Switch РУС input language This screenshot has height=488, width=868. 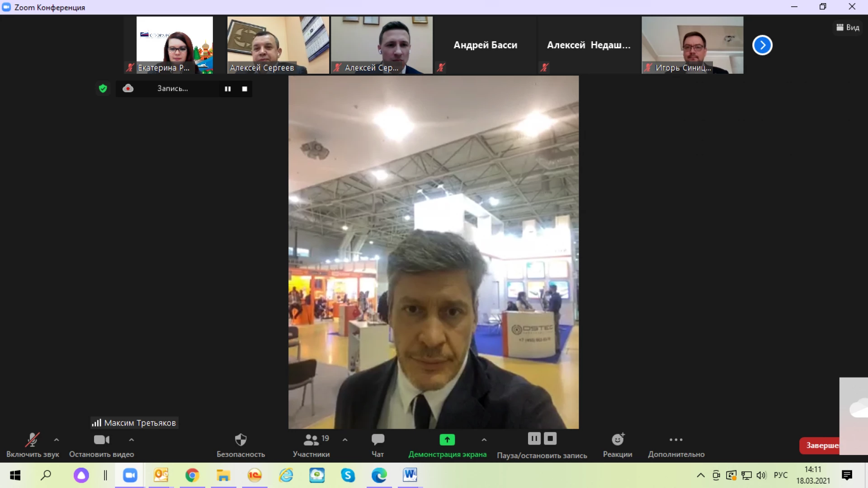pyautogui.click(x=781, y=475)
